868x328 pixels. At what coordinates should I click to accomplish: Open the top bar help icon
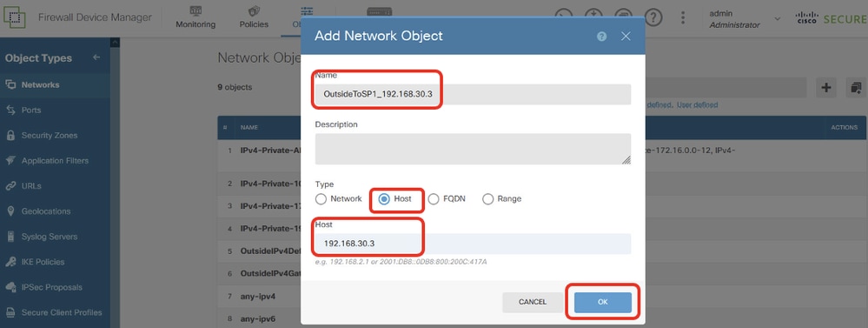click(653, 17)
